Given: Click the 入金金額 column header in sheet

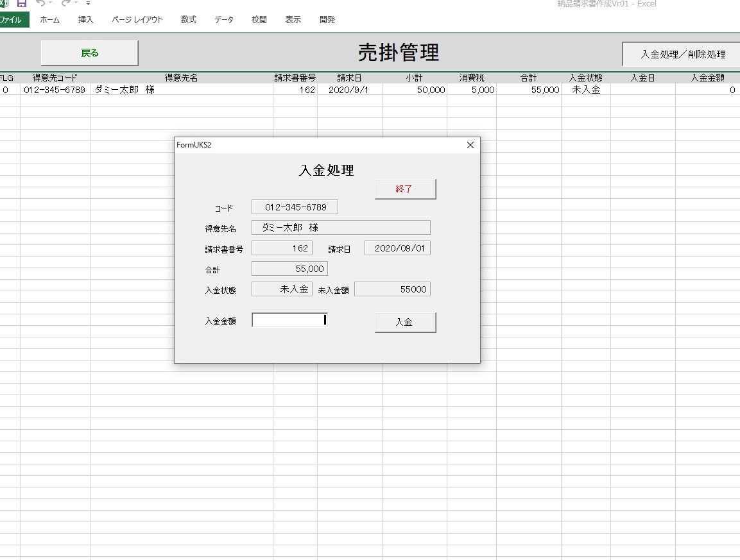Looking at the screenshot, I should point(707,78).
